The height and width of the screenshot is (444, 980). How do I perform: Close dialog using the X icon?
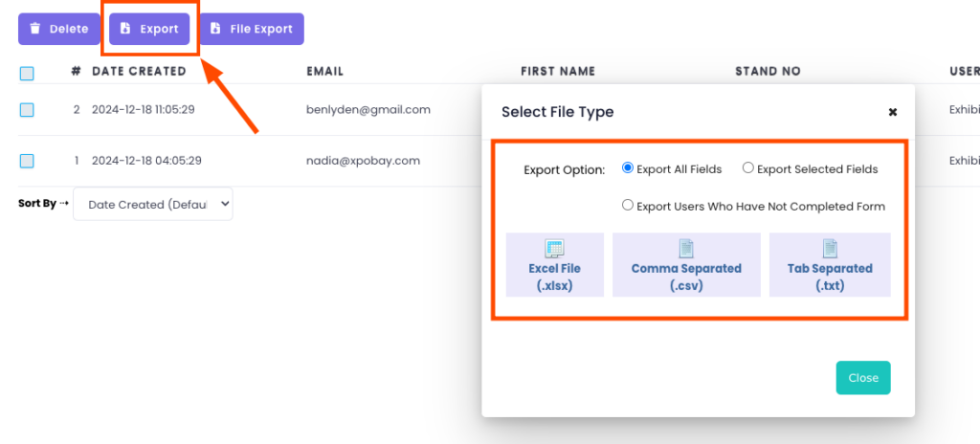(892, 112)
